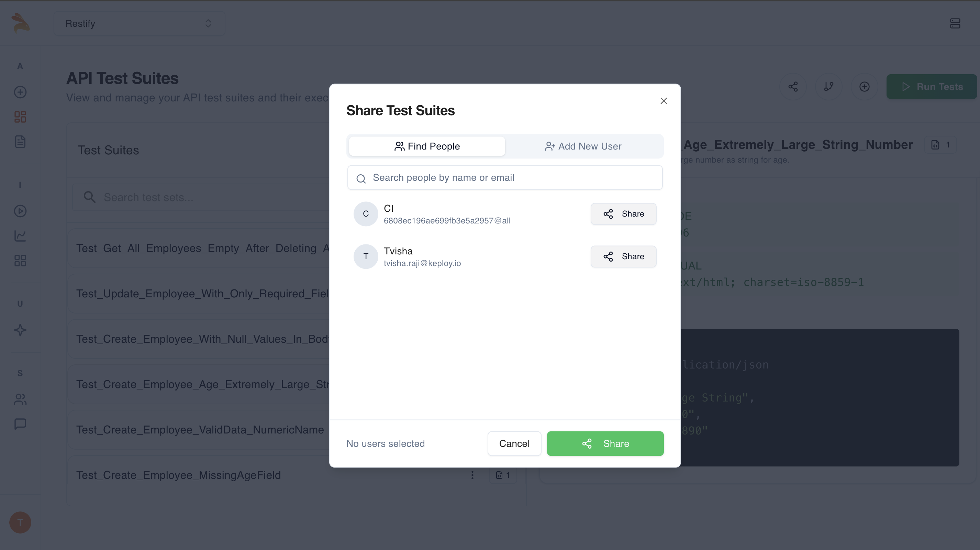The height and width of the screenshot is (550, 980).
Task: Open the chat message icon in sidebar
Action: 20,424
